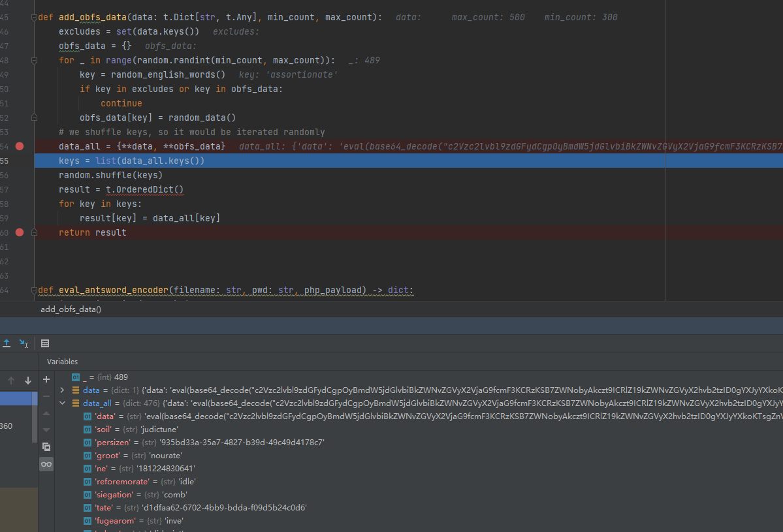Click the result = t.OrderedDict() line
The width and height of the screenshot is (783, 532).
point(121,190)
